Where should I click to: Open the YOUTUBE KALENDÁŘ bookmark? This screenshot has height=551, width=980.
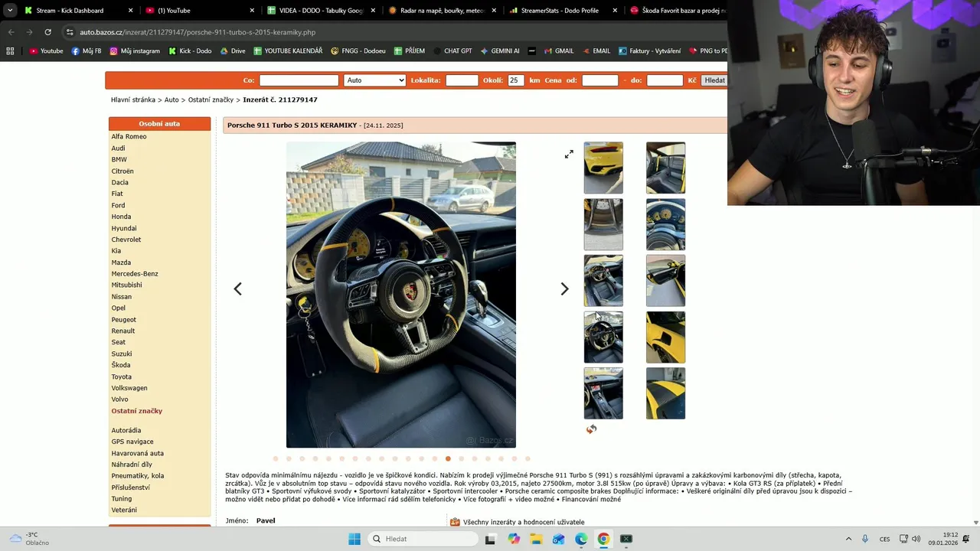pos(288,51)
